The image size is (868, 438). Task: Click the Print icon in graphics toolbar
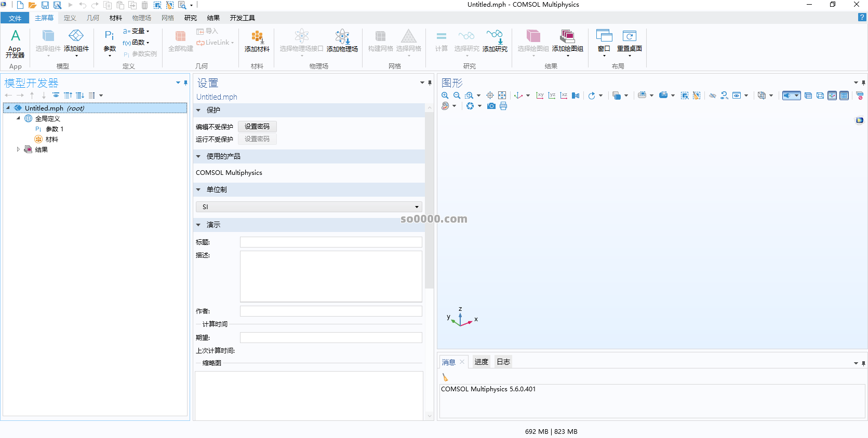click(x=503, y=106)
